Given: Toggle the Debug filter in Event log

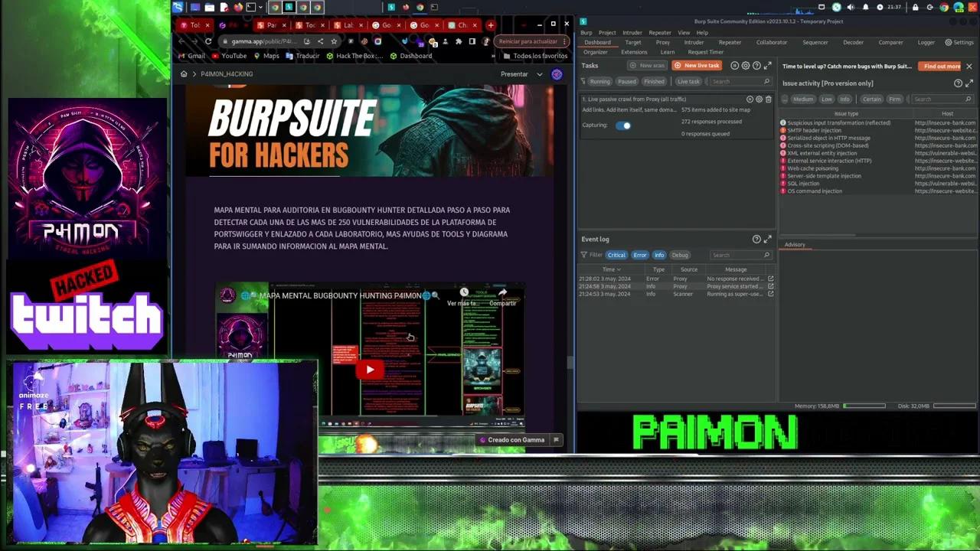Looking at the screenshot, I should pos(679,255).
